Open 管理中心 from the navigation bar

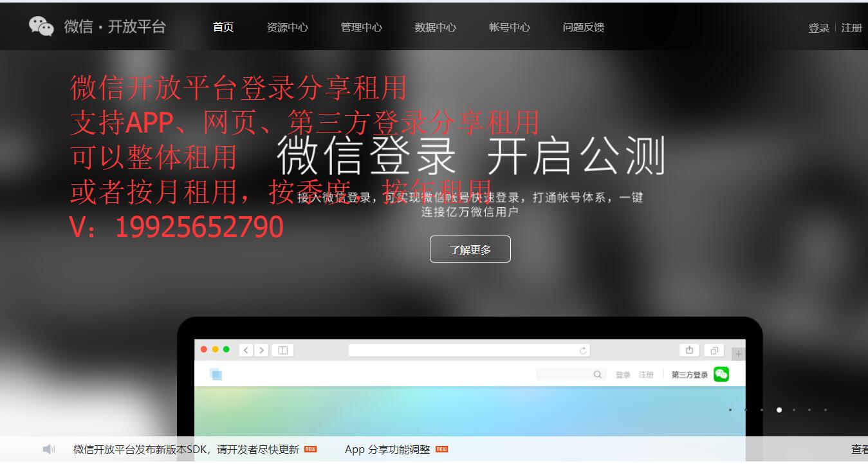tap(361, 27)
